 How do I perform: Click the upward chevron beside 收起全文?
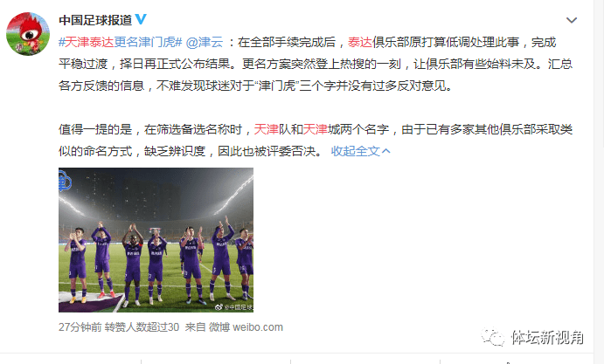point(386,151)
